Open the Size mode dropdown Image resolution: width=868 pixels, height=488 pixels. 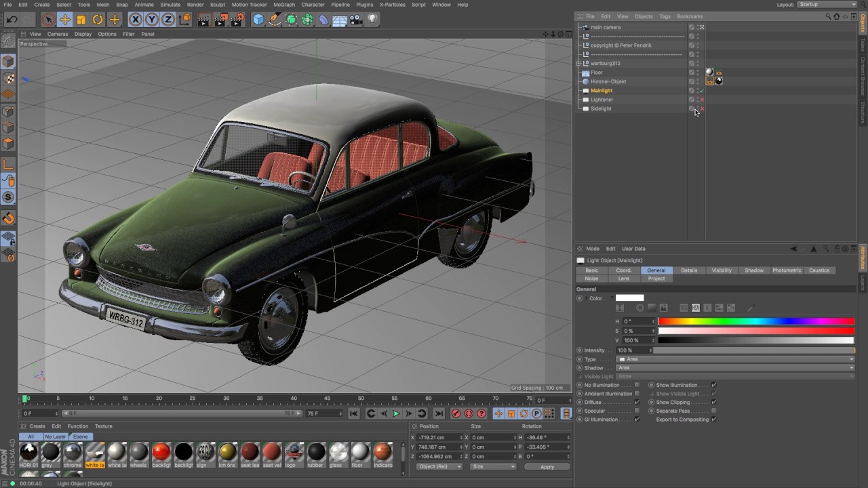pos(493,467)
